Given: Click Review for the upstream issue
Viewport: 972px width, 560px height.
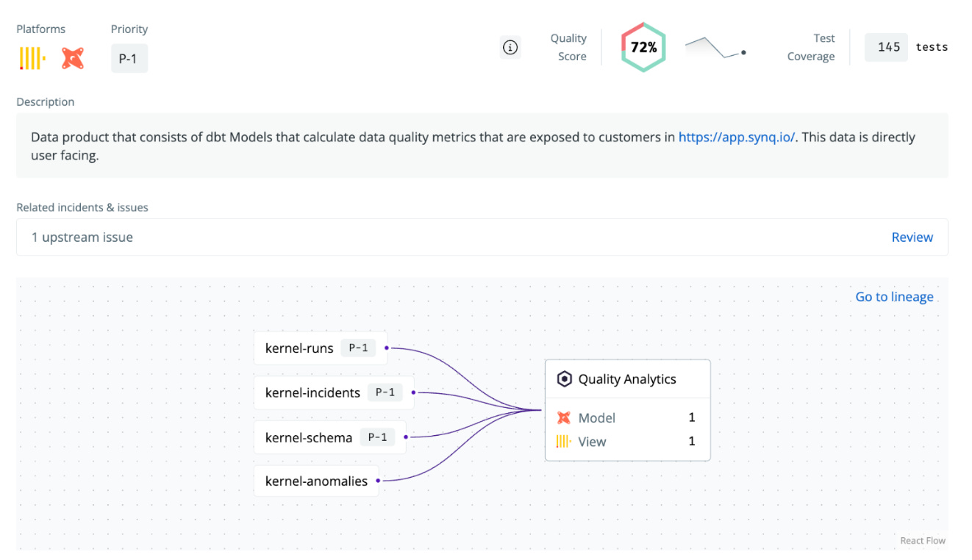Looking at the screenshot, I should [x=912, y=237].
